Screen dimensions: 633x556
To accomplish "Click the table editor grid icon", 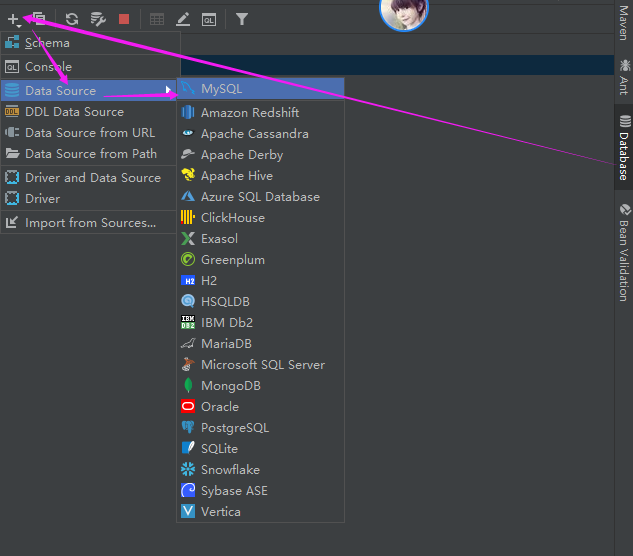I will coord(157,19).
